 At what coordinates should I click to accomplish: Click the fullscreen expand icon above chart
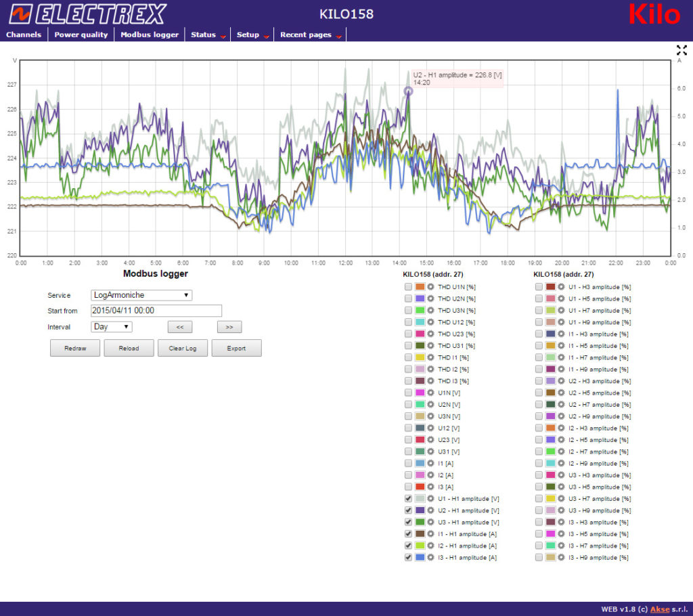(x=681, y=49)
